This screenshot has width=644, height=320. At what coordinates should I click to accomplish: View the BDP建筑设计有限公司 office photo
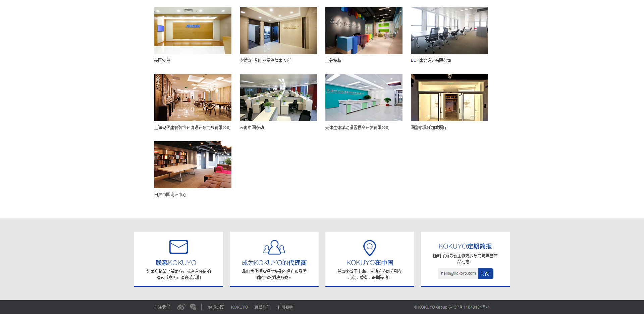(x=449, y=31)
